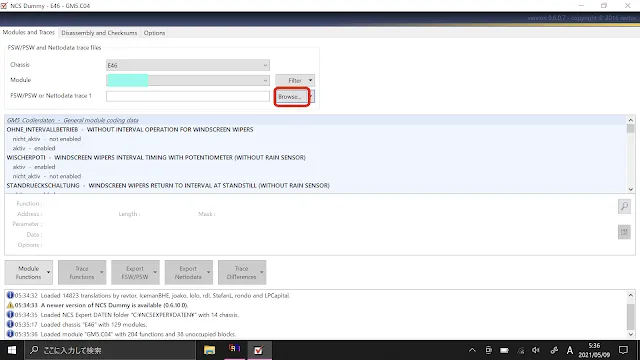Viewport: 640px width, 360px height.
Task: Open the Filter dropdown button
Action: (x=295, y=80)
